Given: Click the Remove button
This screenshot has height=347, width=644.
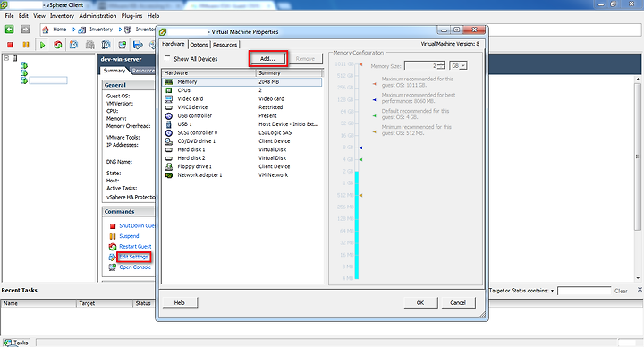Looking at the screenshot, I should [x=305, y=59].
